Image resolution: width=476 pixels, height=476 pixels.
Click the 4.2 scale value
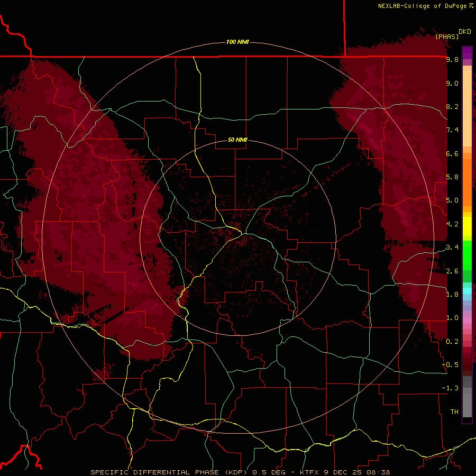pos(452,224)
